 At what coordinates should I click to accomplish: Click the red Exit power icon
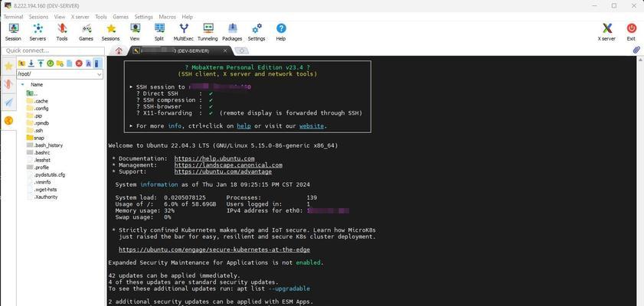pos(631,32)
